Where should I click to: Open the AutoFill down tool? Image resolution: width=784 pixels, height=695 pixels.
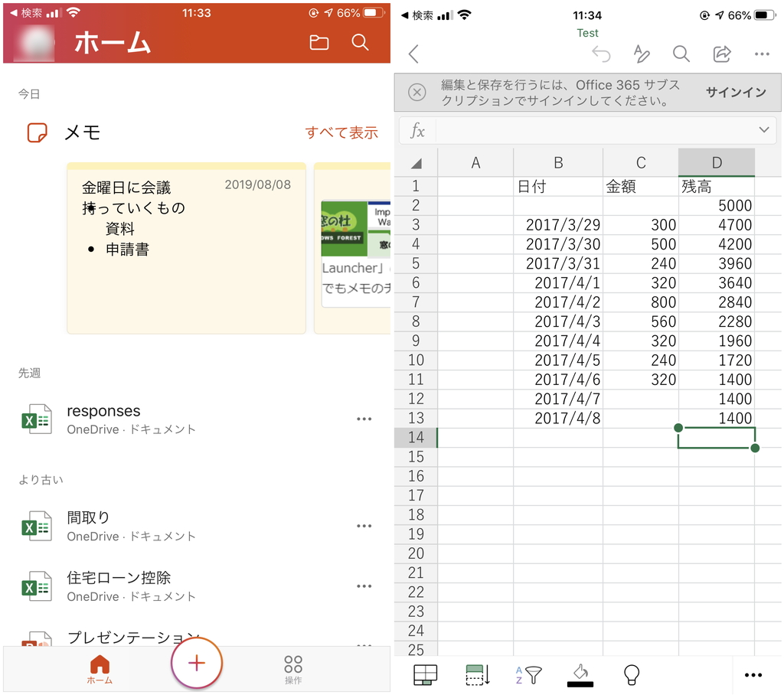pos(476,675)
